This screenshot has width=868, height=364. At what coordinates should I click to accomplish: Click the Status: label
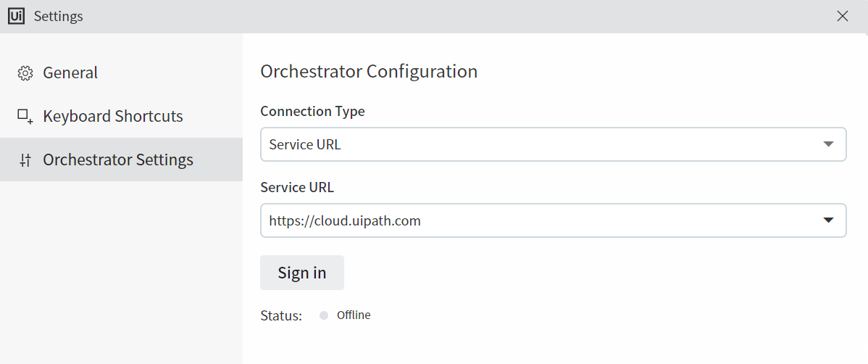tap(281, 316)
